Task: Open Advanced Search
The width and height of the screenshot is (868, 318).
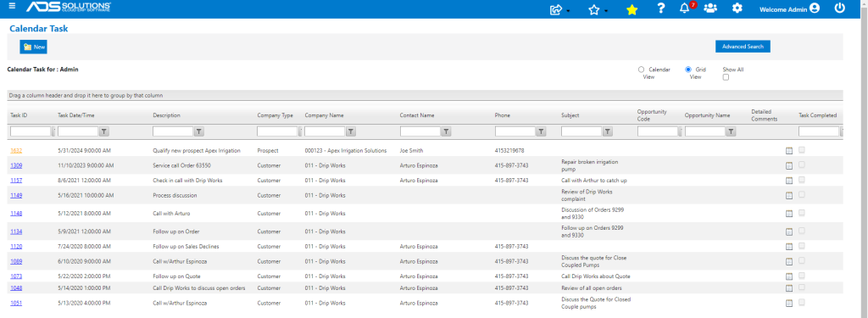Action: pyautogui.click(x=743, y=47)
